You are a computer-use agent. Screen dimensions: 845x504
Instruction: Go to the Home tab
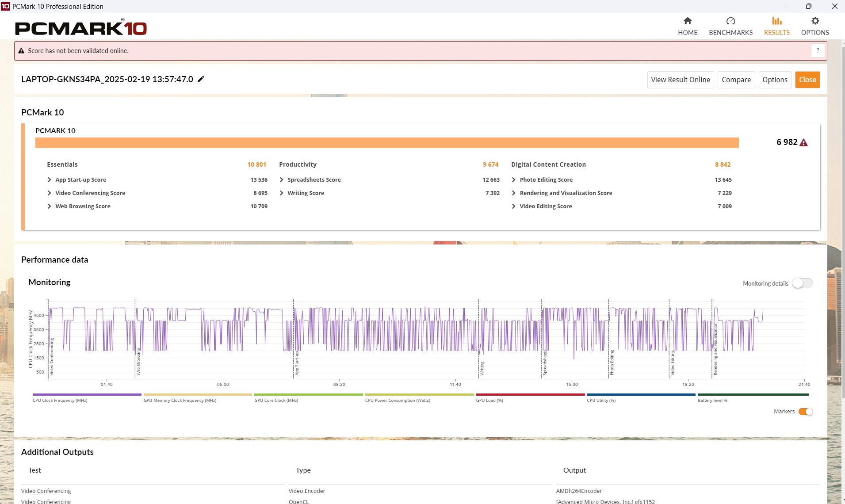(688, 27)
